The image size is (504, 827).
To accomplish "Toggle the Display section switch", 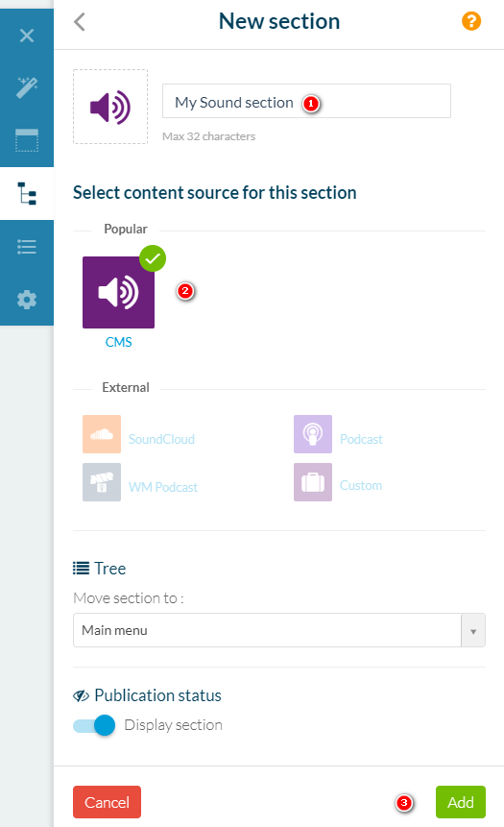I will 94,726.
